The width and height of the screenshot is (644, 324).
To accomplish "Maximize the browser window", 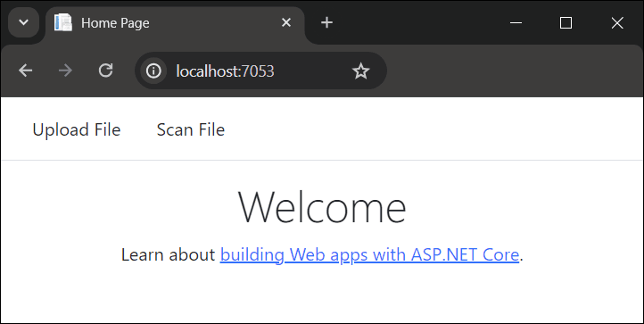I will click(x=566, y=22).
